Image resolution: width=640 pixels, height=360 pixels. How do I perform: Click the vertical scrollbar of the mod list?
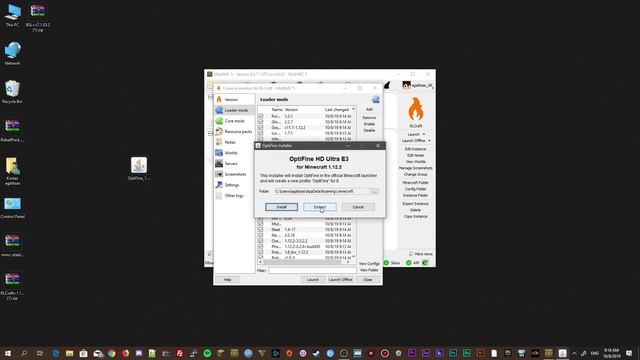353,183
